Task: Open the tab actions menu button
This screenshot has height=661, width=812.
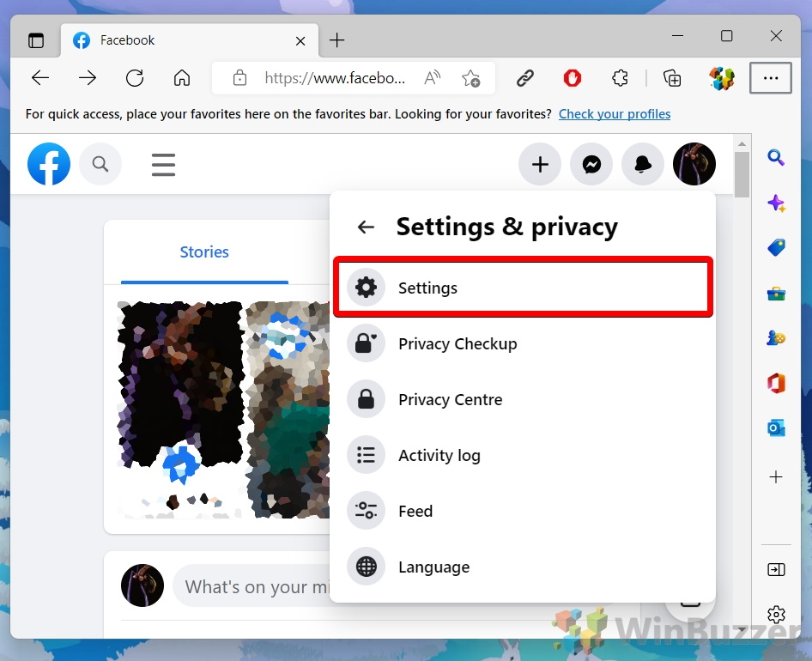Action: [x=36, y=39]
